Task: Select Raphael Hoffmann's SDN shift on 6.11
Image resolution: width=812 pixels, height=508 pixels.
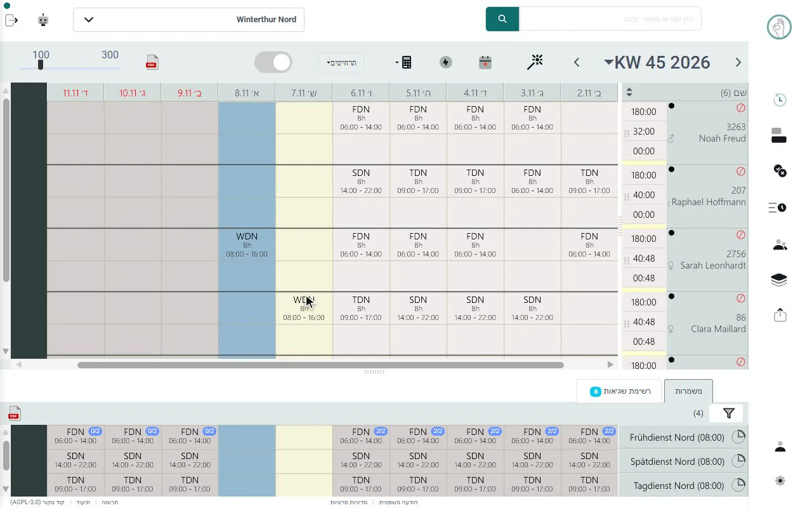Action: (361, 181)
